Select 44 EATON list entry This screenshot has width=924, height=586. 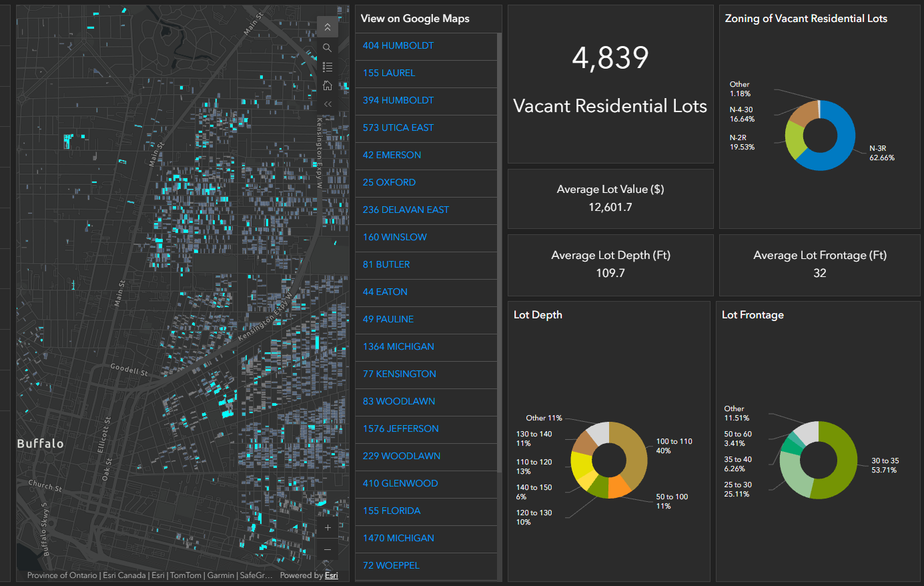(426, 292)
